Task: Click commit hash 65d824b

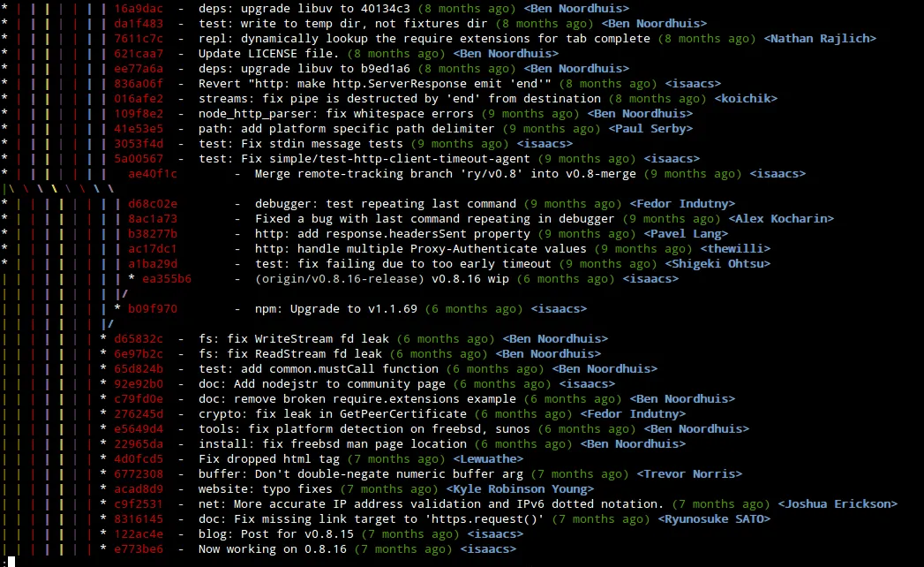Action: 139,369
